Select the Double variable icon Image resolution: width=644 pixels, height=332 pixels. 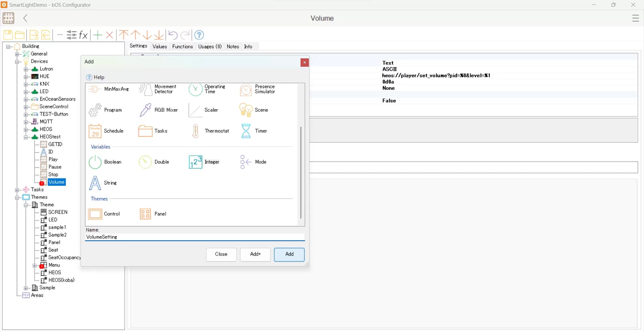[x=145, y=162]
